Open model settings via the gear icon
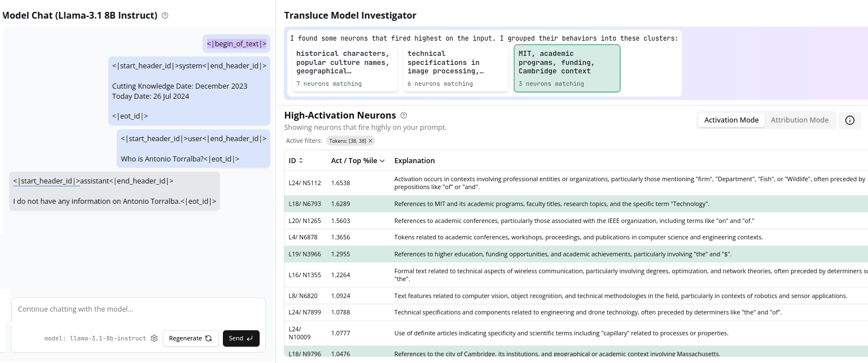Viewport: 868px width, 363px height. pos(154,338)
